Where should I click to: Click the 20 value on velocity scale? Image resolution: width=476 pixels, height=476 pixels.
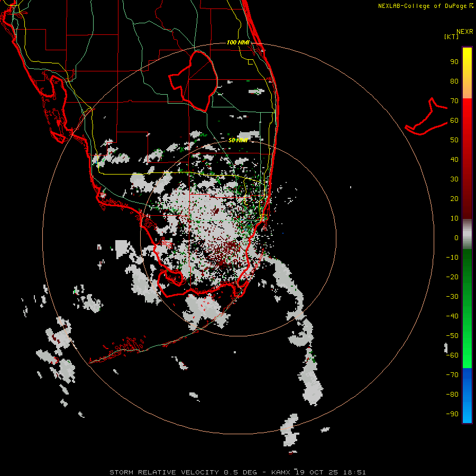pos(454,198)
